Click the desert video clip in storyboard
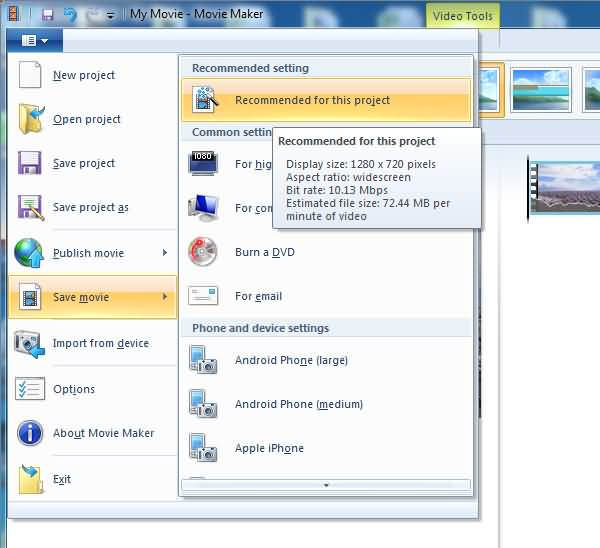This screenshot has width=600, height=548. pyautogui.click(x=564, y=187)
